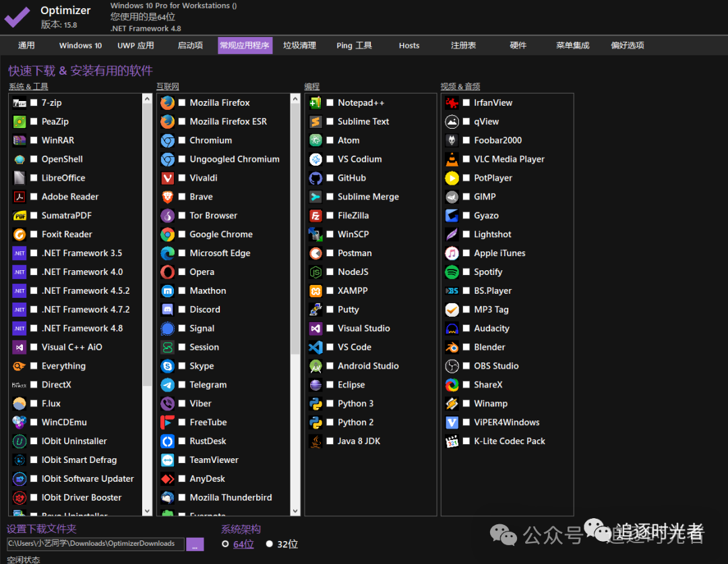Enable the .NET Framework 4.8 checkbox
Viewport: 728px width, 564px height.
coord(34,328)
